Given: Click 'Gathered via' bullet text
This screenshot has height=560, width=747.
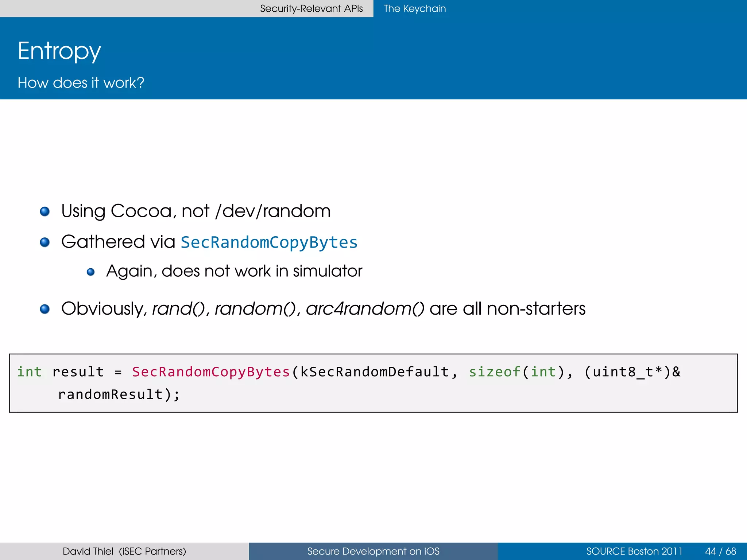Looking at the screenshot, I should [118, 242].
